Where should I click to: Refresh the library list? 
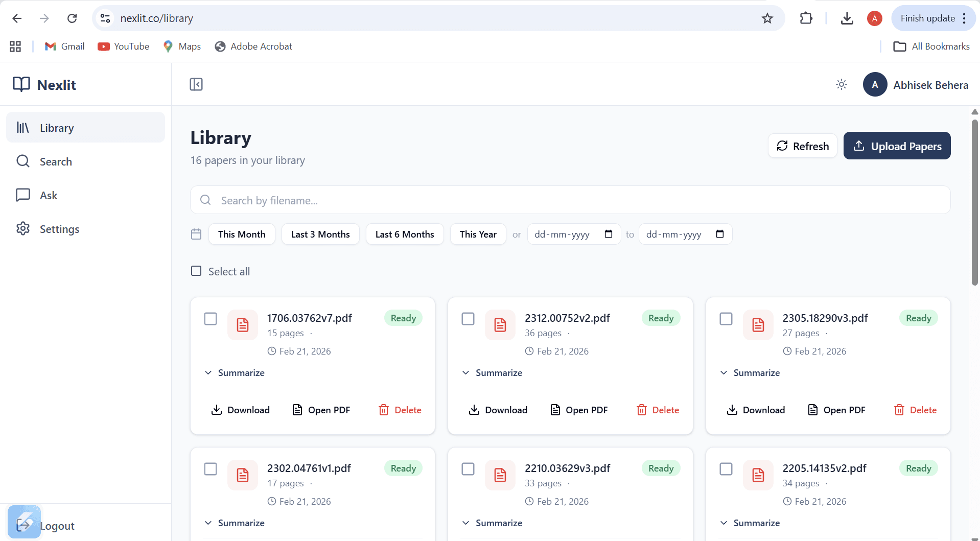(x=802, y=146)
